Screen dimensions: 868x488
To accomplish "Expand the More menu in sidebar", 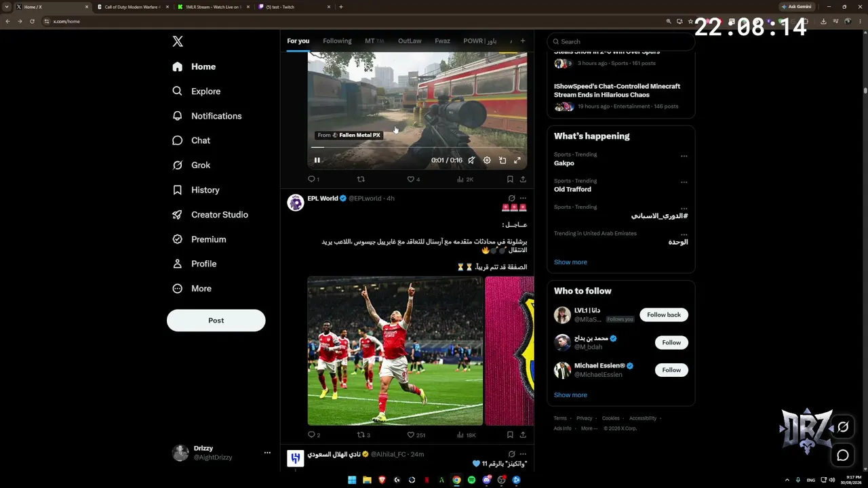I will click(192, 289).
